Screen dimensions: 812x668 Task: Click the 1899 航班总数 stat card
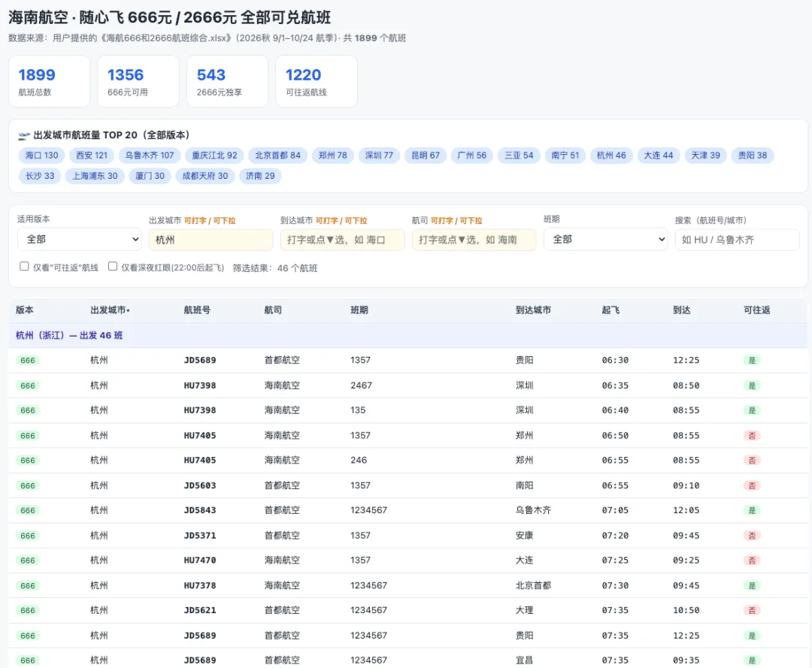[x=49, y=81]
